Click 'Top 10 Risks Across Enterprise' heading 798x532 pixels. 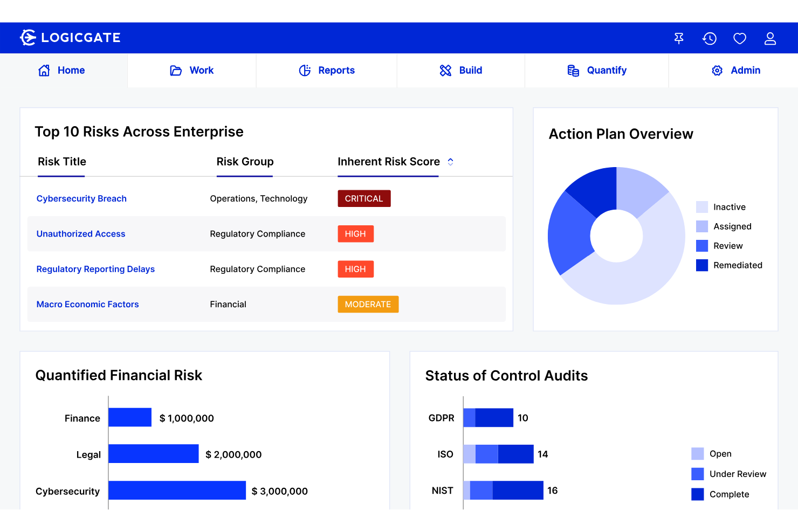[x=139, y=132]
